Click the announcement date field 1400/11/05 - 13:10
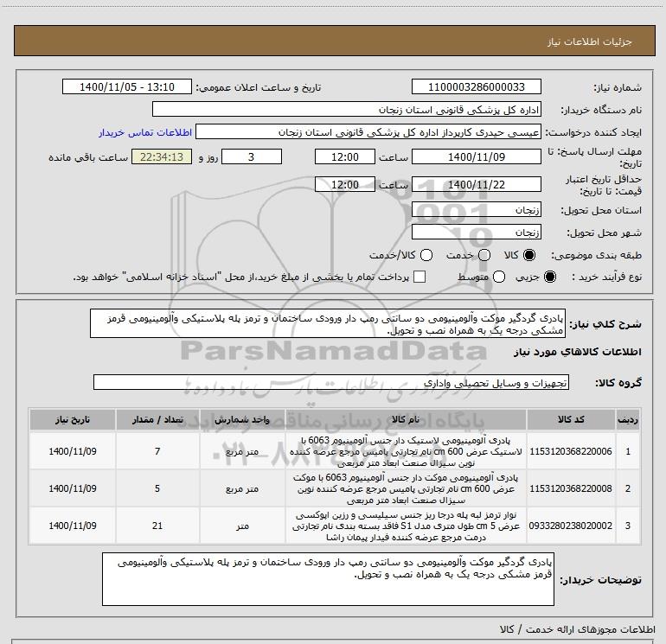Image resolution: width=666 pixels, height=644 pixels. (x=127, y=86)
